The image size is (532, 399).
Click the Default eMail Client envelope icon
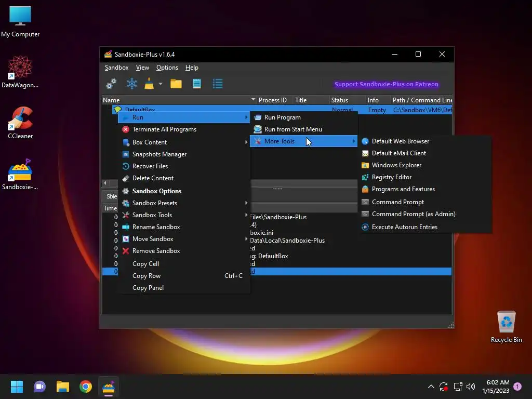tap(365, 153)
